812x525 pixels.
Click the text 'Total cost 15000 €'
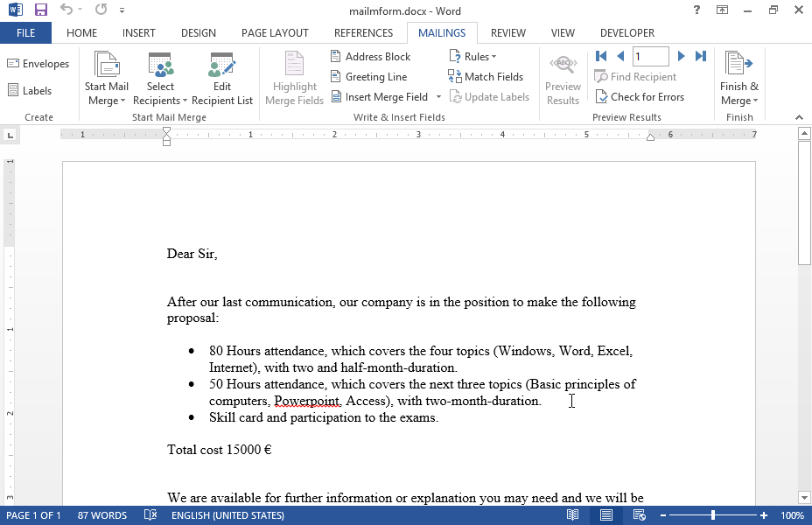(219, 450)
